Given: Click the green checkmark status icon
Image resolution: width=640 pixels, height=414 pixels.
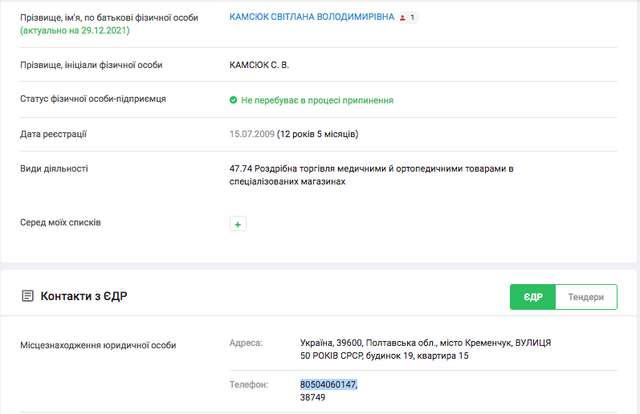Looking at the screenshot, I should click(233, 100).
